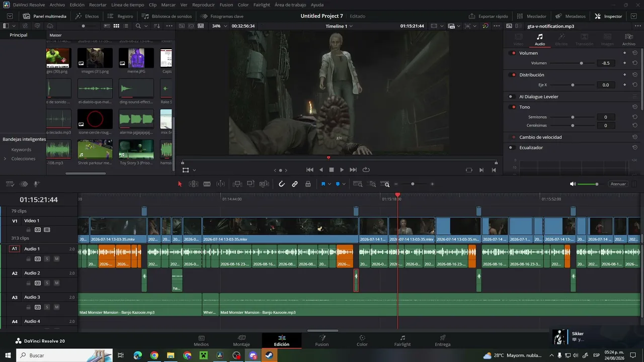The width and height of the screenshot is (644, 362).
Task: Open the Mezclador panel
Action: [x=532, y=16]
